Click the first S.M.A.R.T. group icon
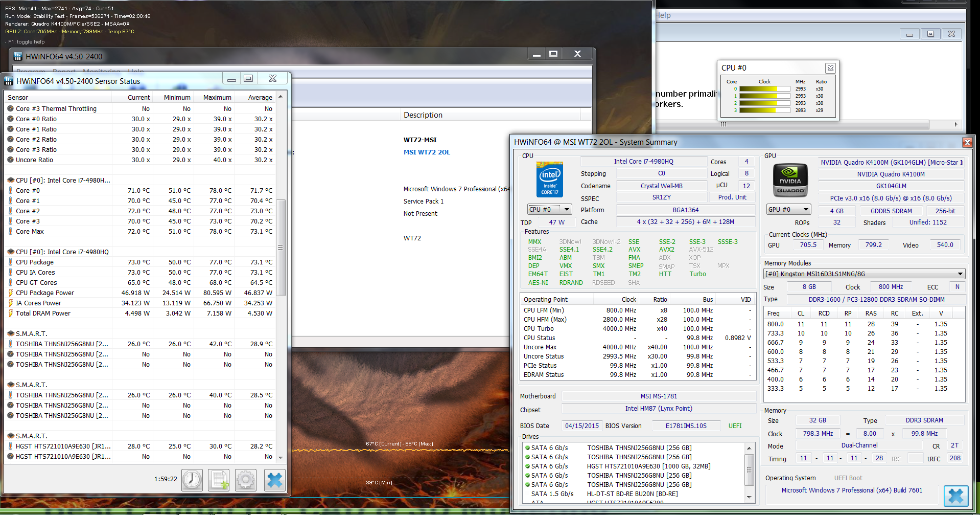 coord(10,333)
